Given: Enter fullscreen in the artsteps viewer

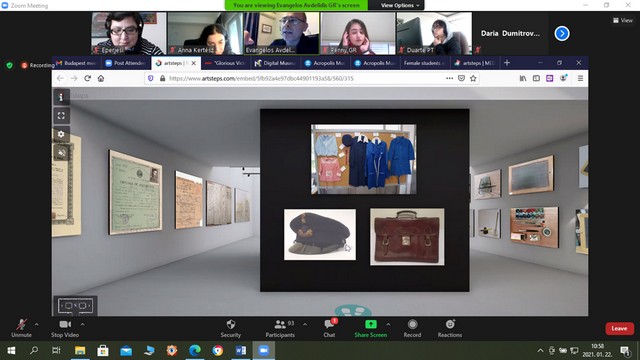Looking at the screenshot, I should 61,116.
